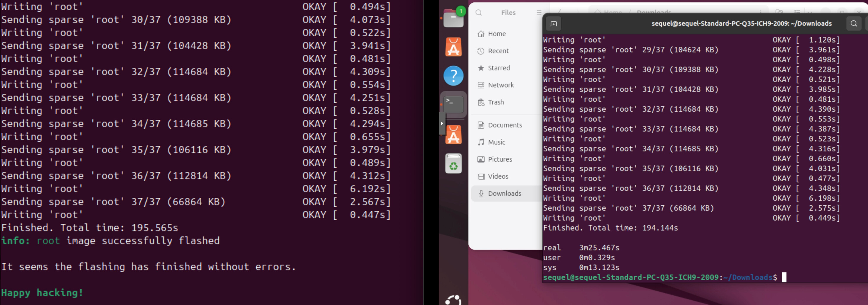
Task: Open the Pictures folder in sidebar
Action: pos(500,159)
